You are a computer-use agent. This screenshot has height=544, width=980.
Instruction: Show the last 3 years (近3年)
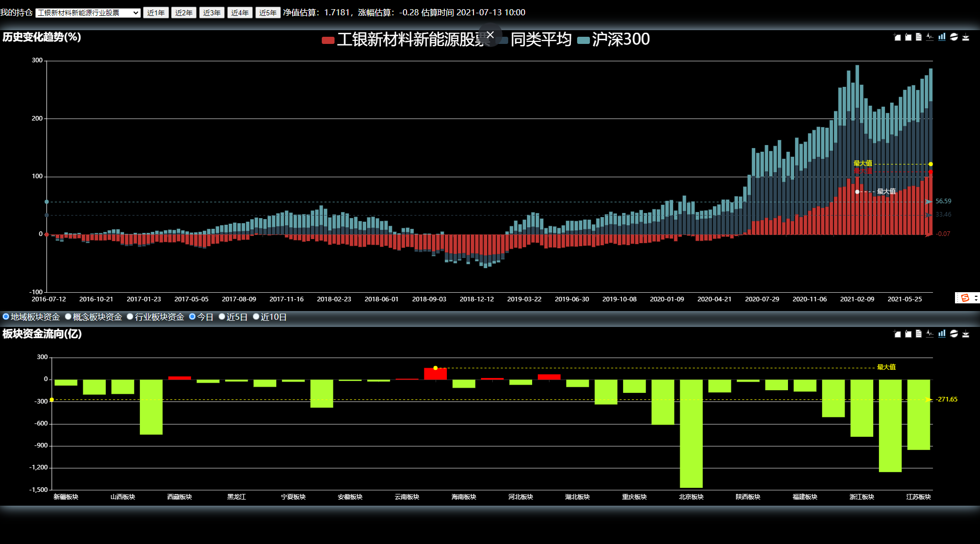point(212,13)
